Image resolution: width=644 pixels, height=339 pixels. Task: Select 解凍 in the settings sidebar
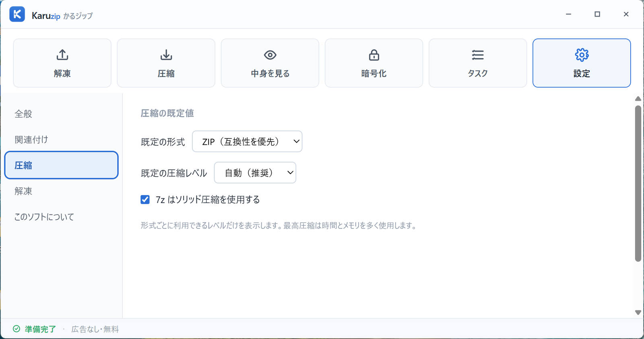tap(61, 191)
